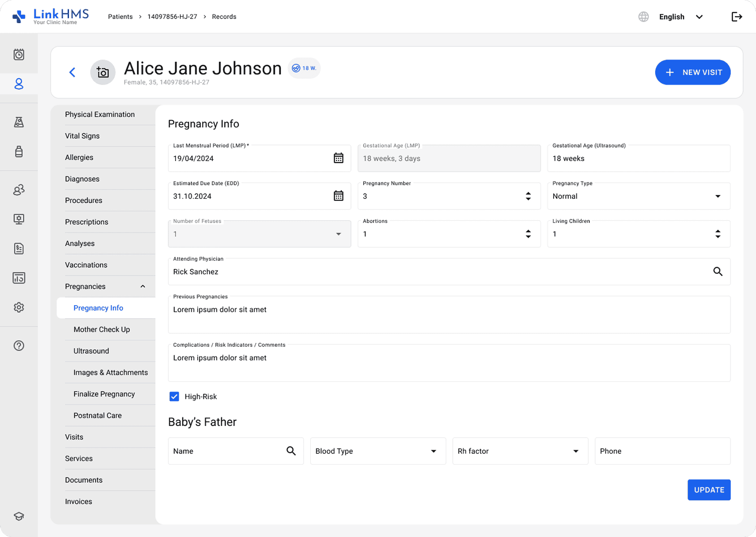Select Mother Check Up menu item
Image resolution: width=756 pixels, height=537 pixels.
102,329
